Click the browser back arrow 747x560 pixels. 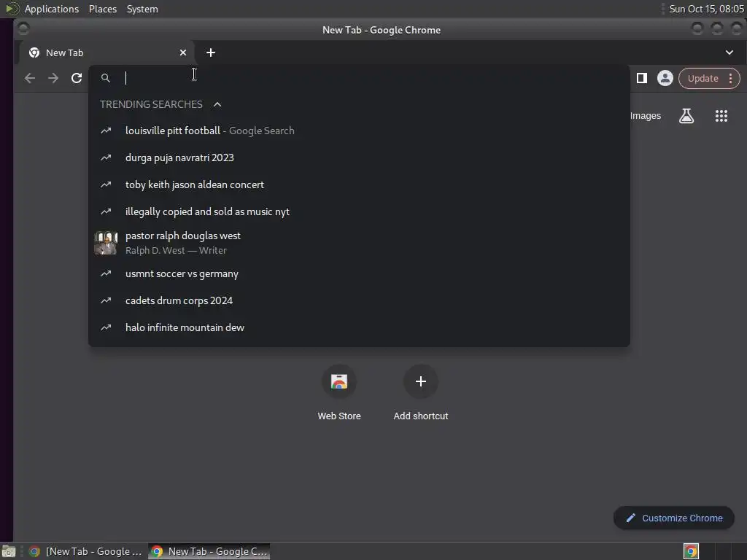(x=29, y=78)
